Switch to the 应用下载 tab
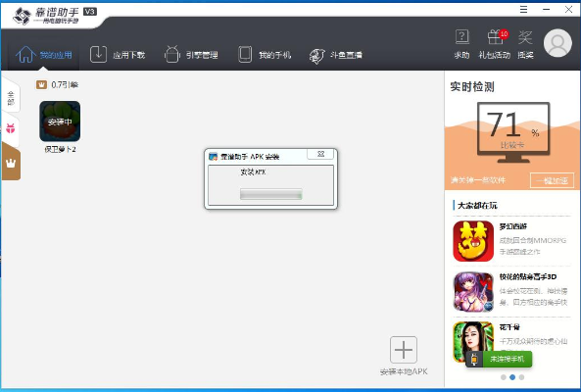This screenshot has width=581, height=392. (118, 55)
